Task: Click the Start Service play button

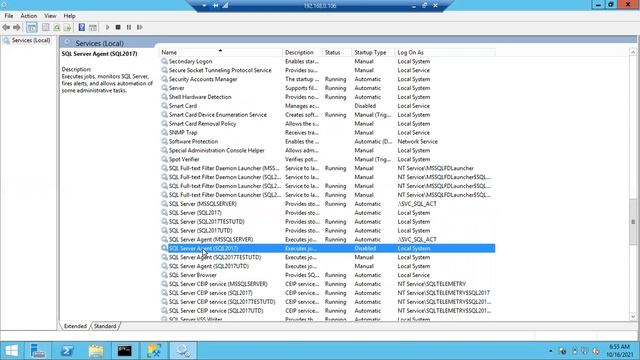Action: pos(107,27)
